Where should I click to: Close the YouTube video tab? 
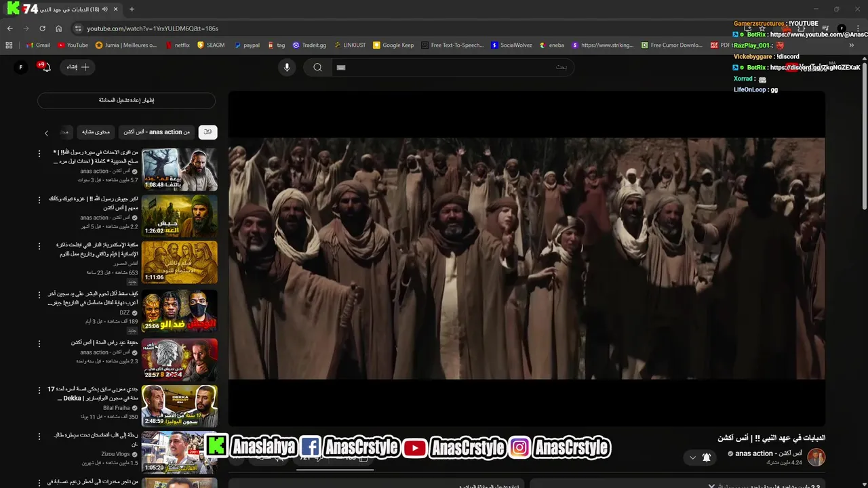(x=116, y=9)
